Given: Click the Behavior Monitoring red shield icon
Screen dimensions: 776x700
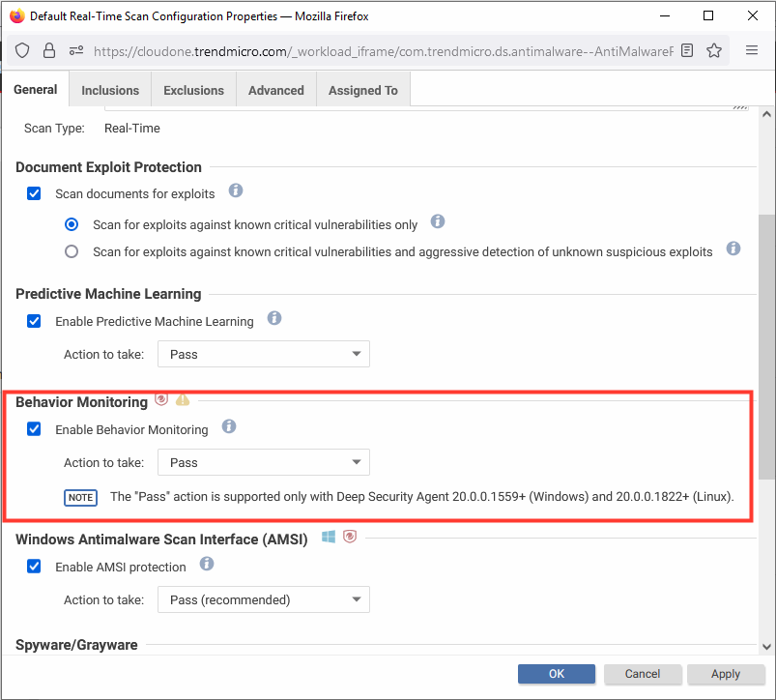Looking at the screenshot, I should [x=161, y=399].
